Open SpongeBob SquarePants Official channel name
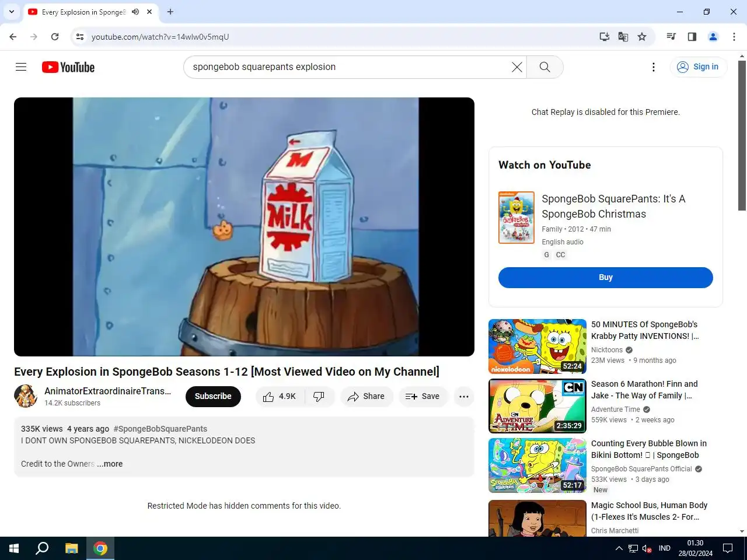The image size is (747, 560). tap(641, 469)
